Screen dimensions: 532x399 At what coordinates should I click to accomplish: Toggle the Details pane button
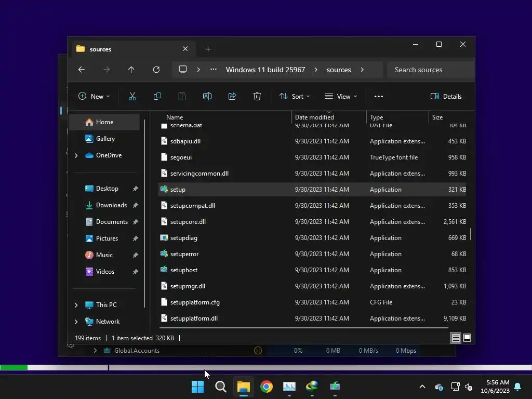(446, 96)
